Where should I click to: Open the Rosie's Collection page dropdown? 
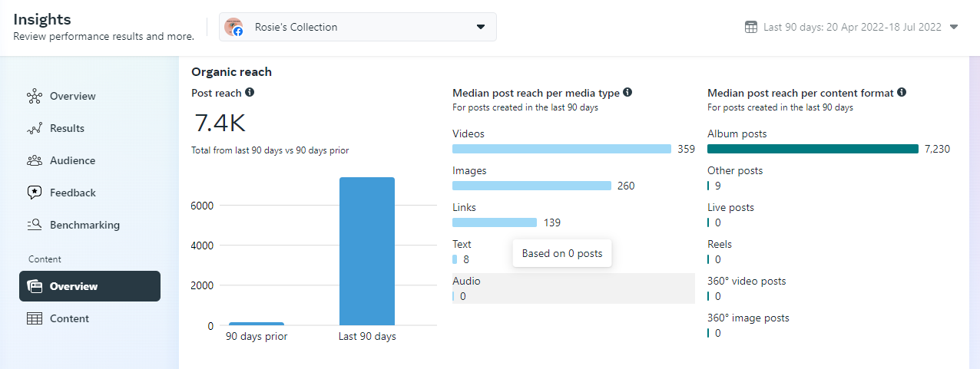pyautogui.click(x=481, y=27)
